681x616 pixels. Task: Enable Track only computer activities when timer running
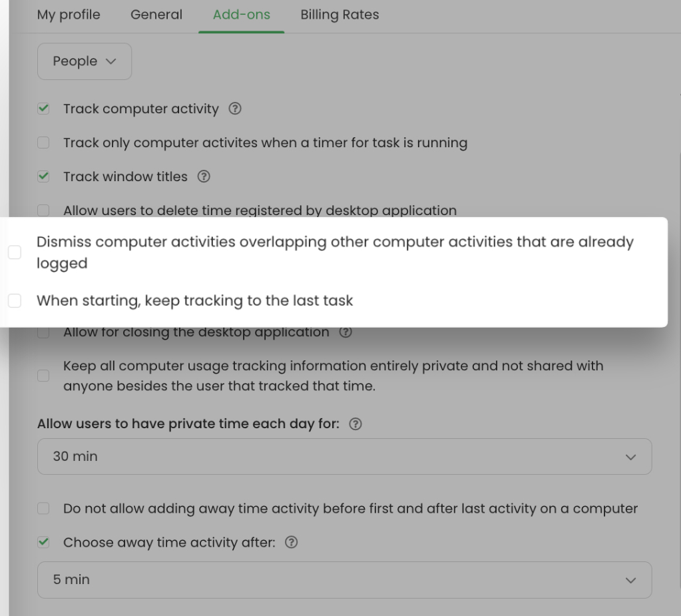click(x=43, y=143)
